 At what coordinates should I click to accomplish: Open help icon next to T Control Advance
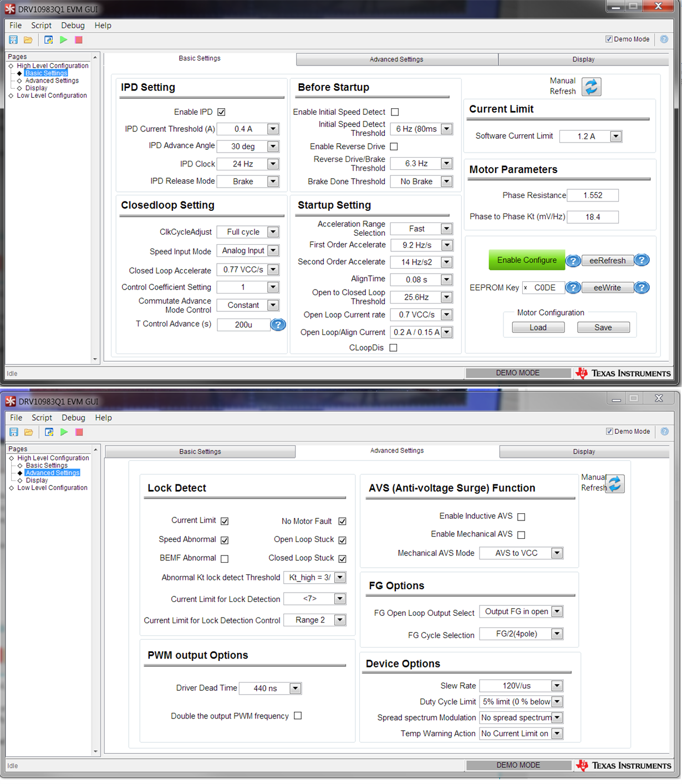(x=278, y=325)
